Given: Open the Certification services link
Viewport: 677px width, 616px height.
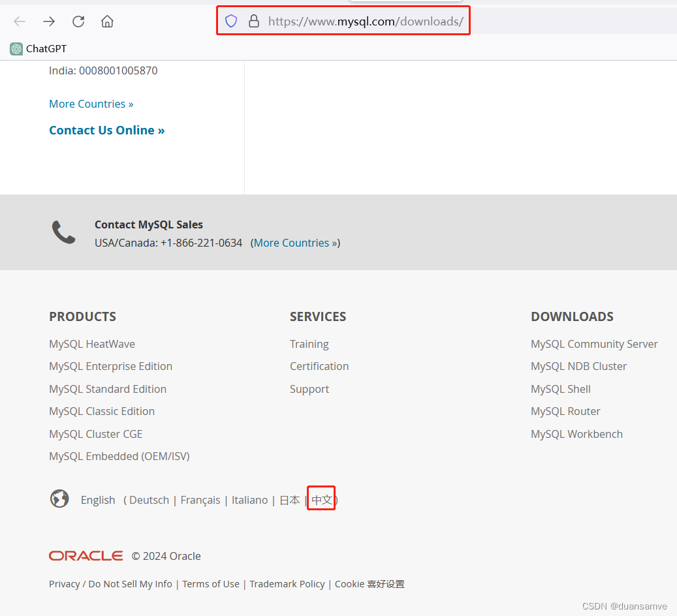Looking at the screenshot, I should (x=319, y=367).
